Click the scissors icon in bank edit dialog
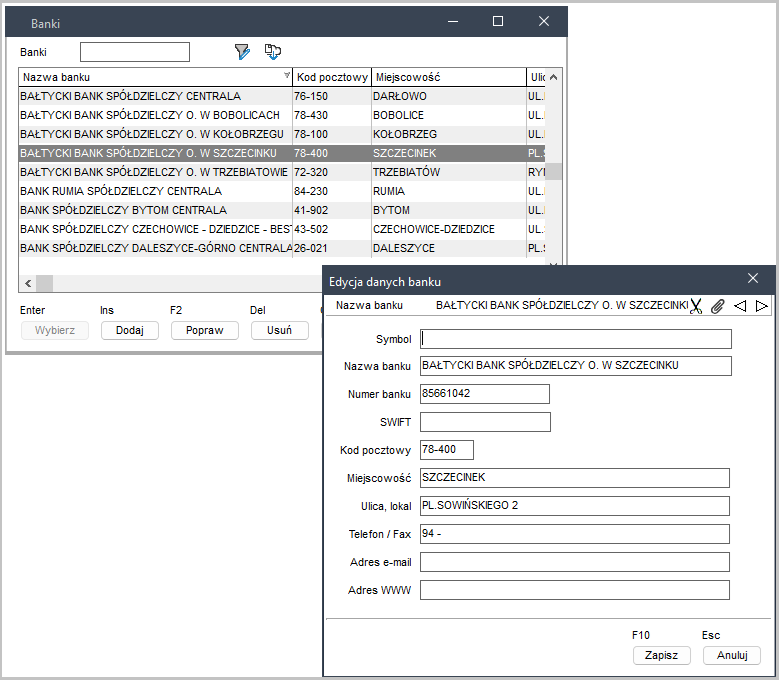This screenshot has width=779, height=681. pyautogui.click(x=696, y=306)
